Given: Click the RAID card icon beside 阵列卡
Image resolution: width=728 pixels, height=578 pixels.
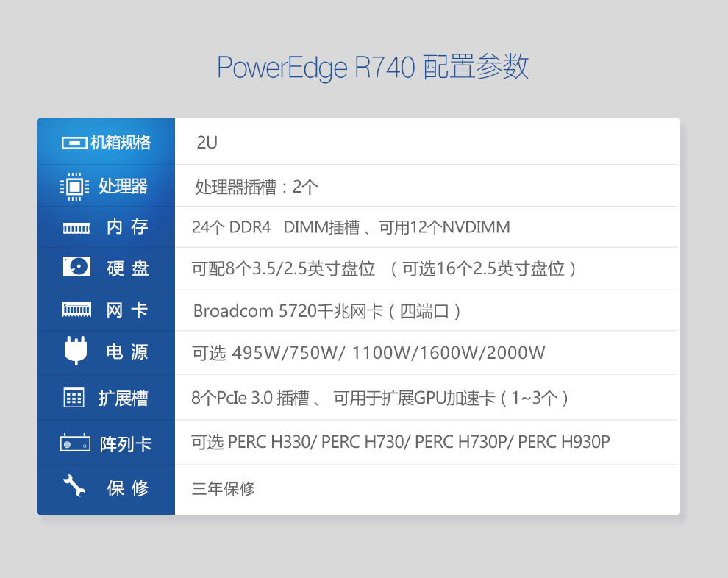Looking at the screenshot, I should pyautogui.click(x=75, y=443).
